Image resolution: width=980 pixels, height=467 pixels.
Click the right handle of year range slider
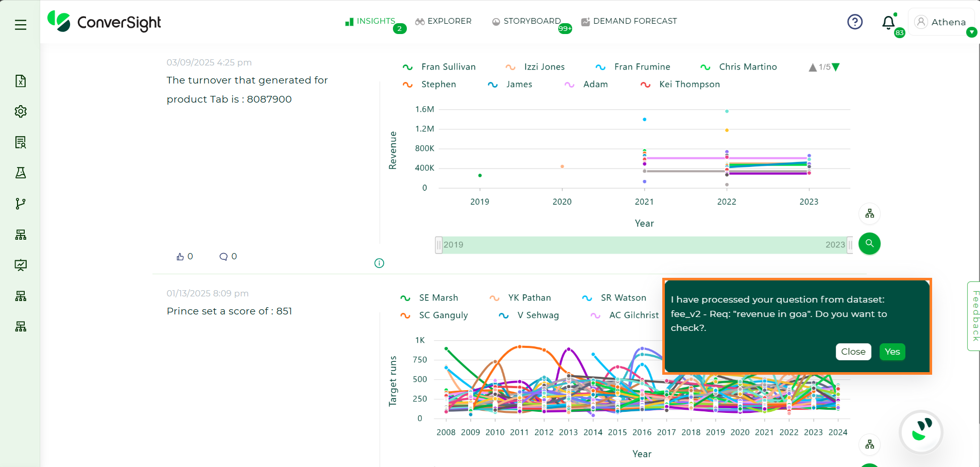coord(850,245)
